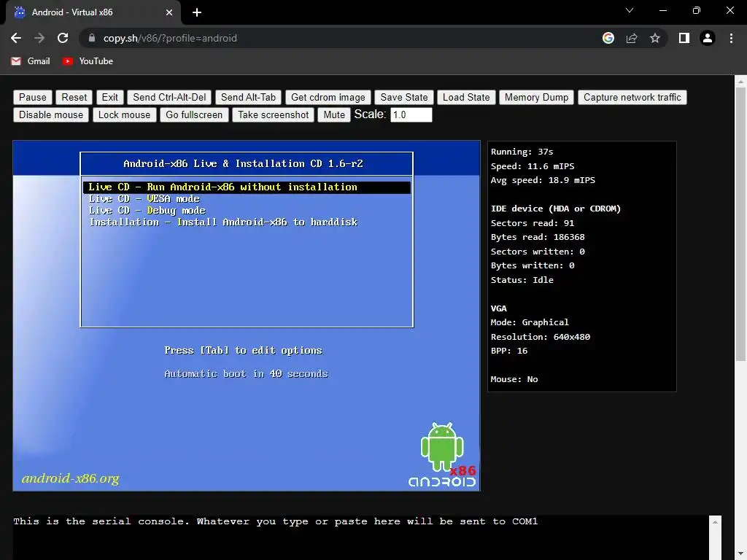Open the Chrome three-dot menu

(x=731, y=38)
